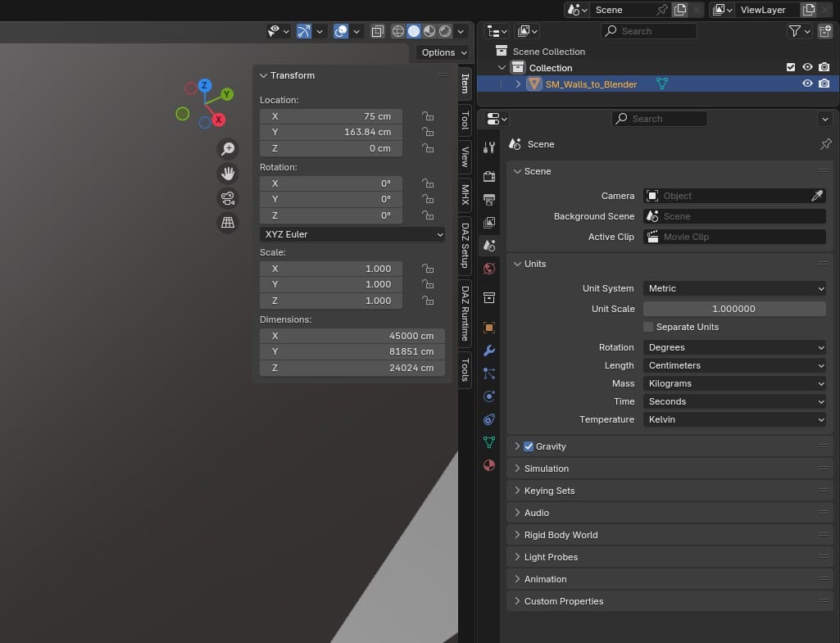Image resolution: width=840 pixels, height=643 pixels.
Task: Select wireframe viewport shading mode
Action: coord(398,31)
